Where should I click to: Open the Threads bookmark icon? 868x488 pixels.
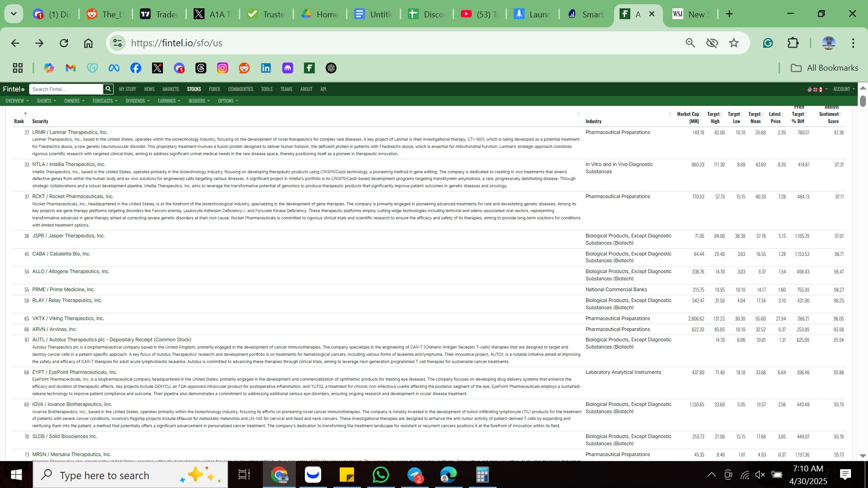[x=201, y=68]
